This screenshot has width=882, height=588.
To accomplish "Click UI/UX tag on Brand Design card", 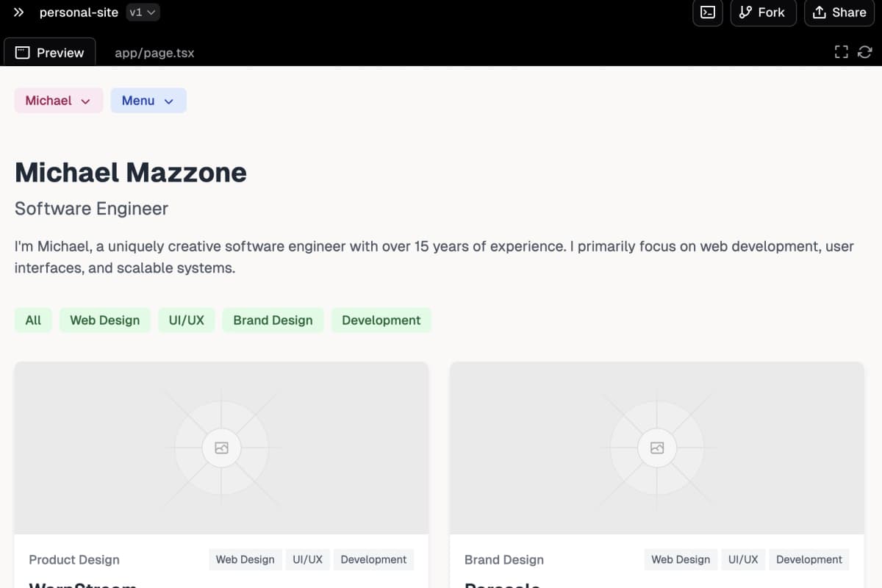I will point(743,559).
